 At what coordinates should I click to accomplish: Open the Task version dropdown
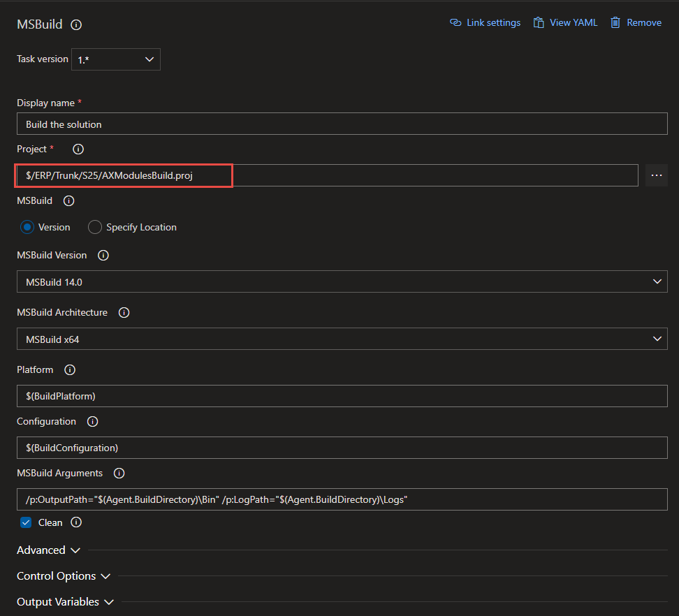[x=116, y=59]
